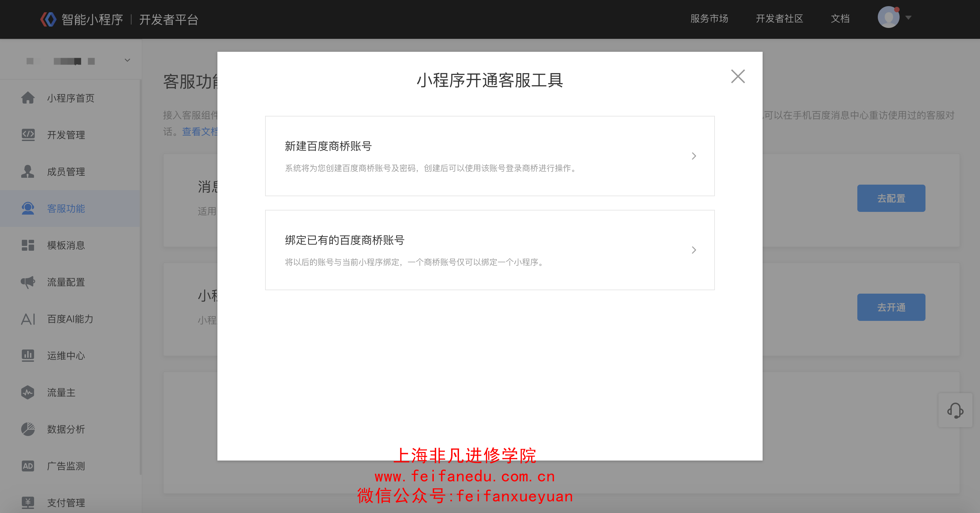Click the AI icon beside 百度AI能力

[28, 319]
